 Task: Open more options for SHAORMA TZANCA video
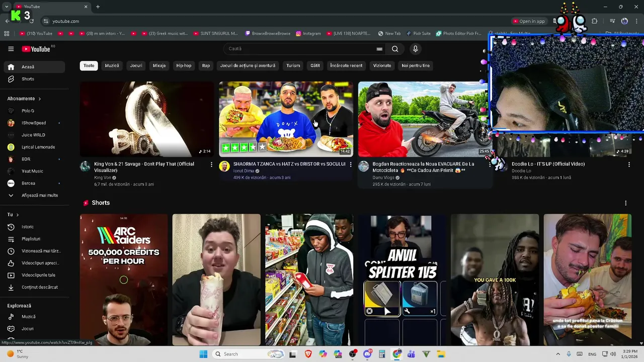point(351,164)
